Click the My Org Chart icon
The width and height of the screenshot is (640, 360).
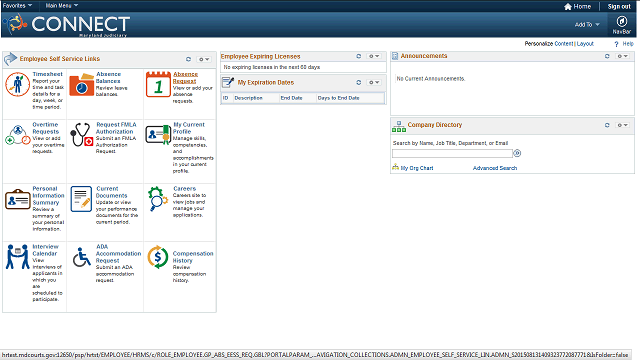point(396,167)
